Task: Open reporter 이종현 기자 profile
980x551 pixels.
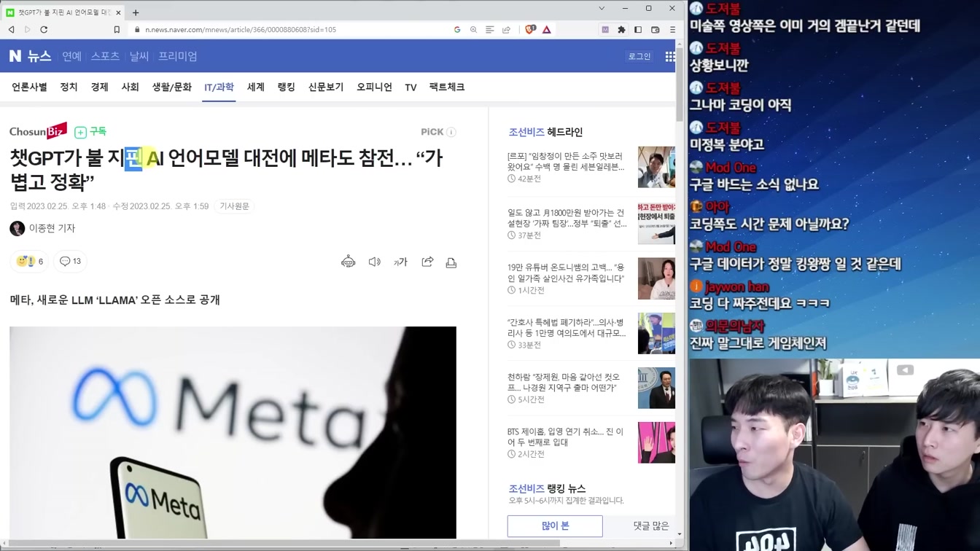Action: [43, 228]
